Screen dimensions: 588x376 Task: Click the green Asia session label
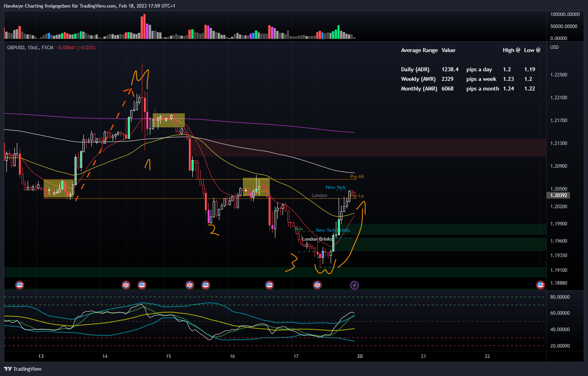pos(299,229)
